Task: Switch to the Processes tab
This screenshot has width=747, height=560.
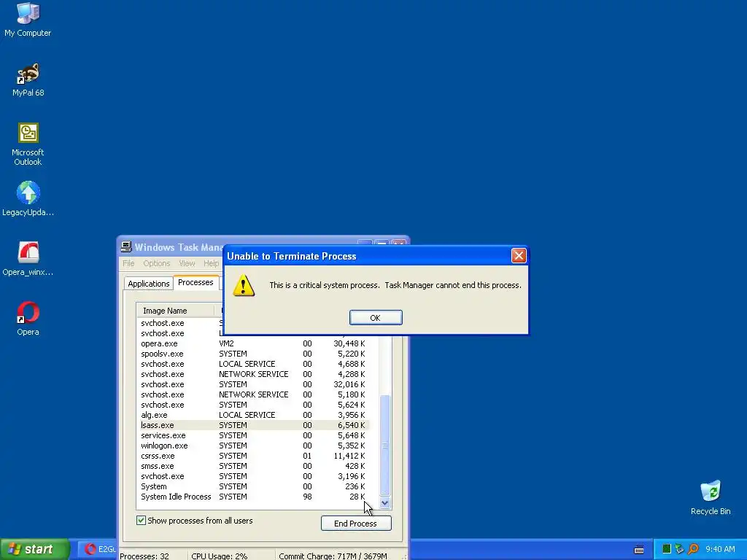Action: point(196,282)
